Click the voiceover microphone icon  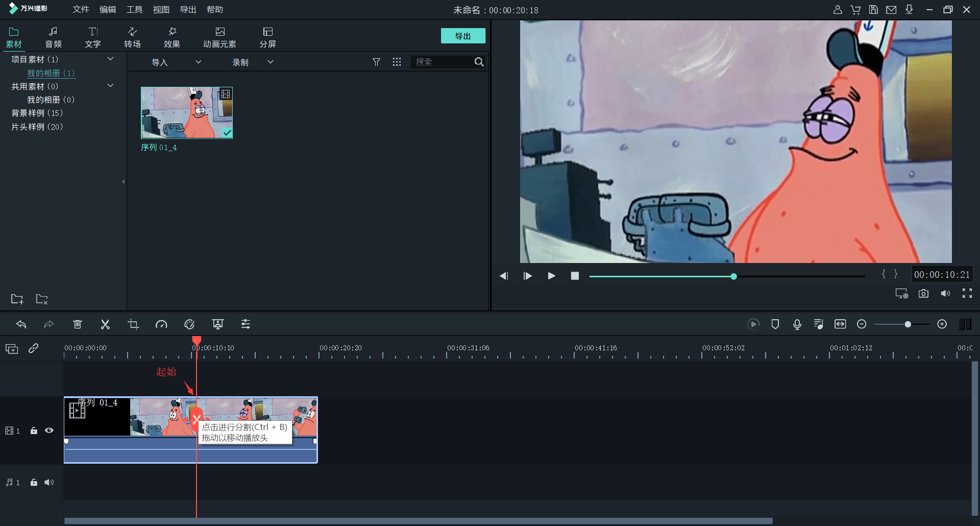click(797, 324)
